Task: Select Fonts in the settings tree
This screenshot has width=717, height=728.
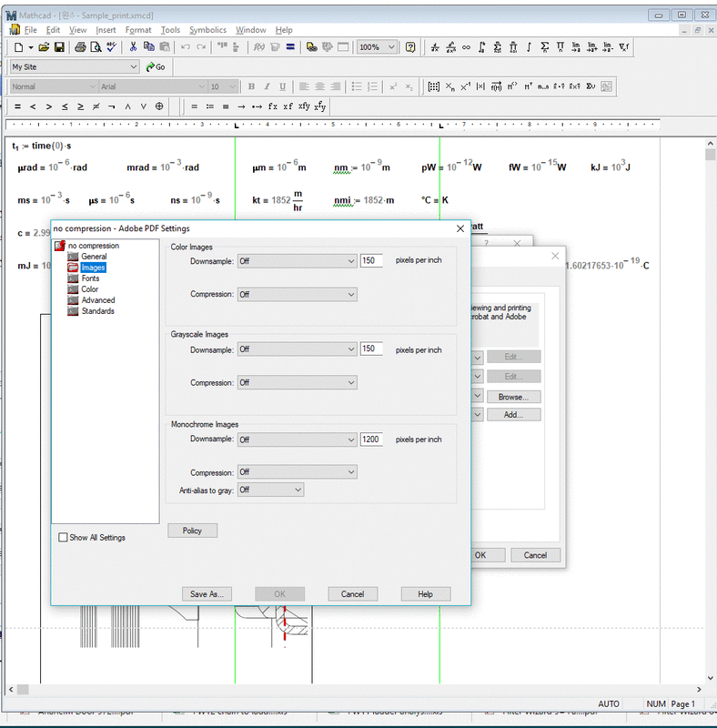Action: tap(91, 278)
